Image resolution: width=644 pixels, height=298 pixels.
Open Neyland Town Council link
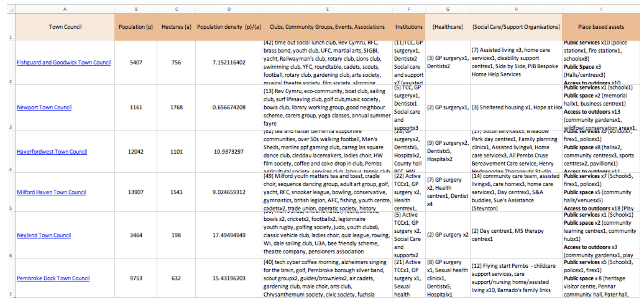[44, 235]
